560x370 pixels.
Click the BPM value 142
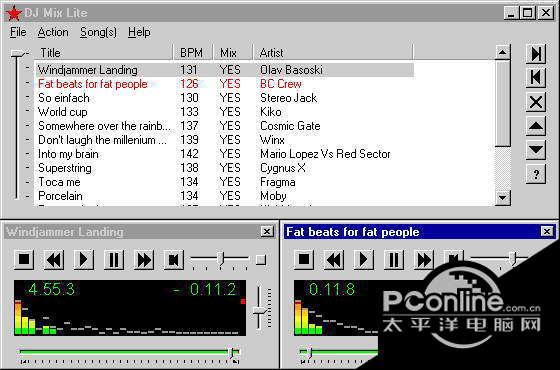189,154
